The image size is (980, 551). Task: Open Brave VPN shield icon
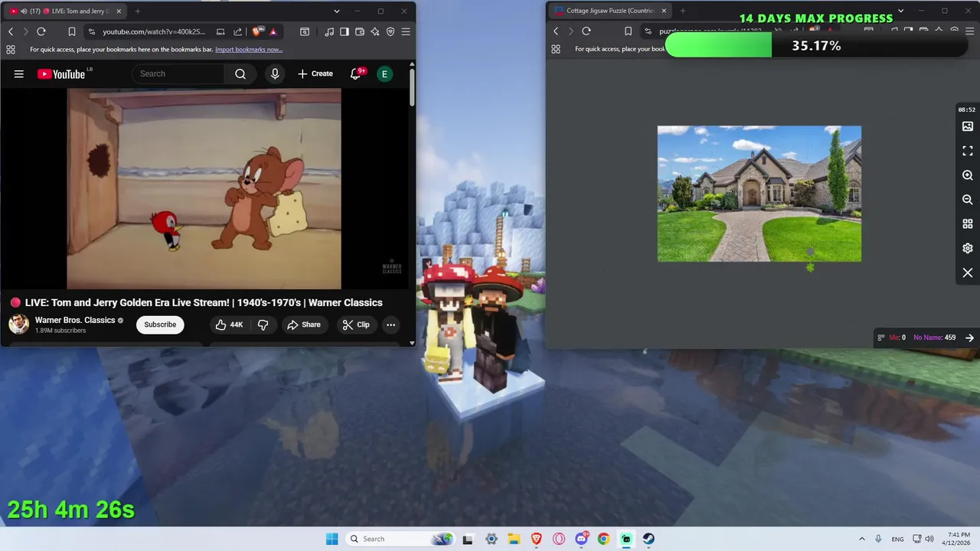click(390, 31)
